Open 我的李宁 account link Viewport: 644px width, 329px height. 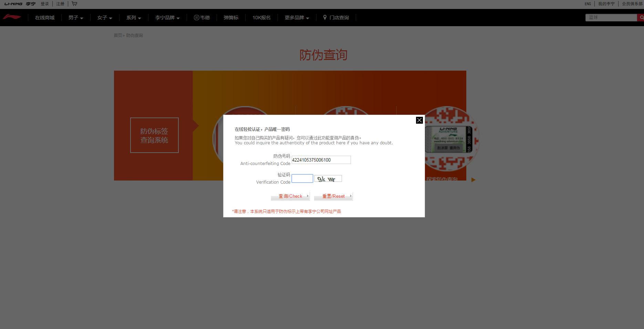pyautogui.click(x=606, y=4)
